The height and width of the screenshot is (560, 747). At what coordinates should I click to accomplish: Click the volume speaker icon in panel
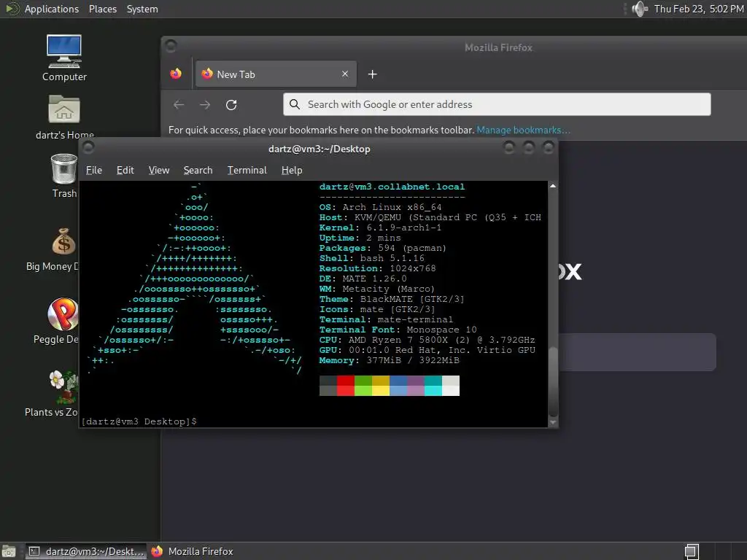[640, 9]
